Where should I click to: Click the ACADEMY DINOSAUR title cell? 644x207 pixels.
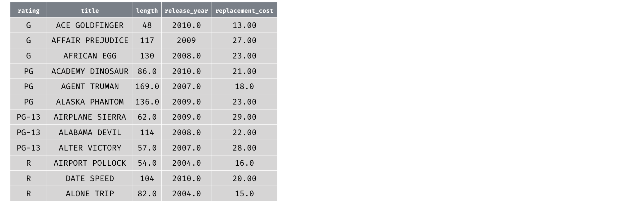pos(90,71)
